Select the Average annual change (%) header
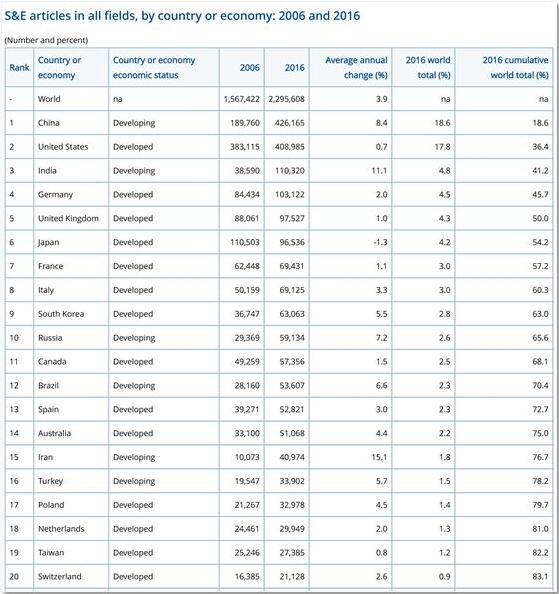 pyautogui.click(x=356, y=67)
